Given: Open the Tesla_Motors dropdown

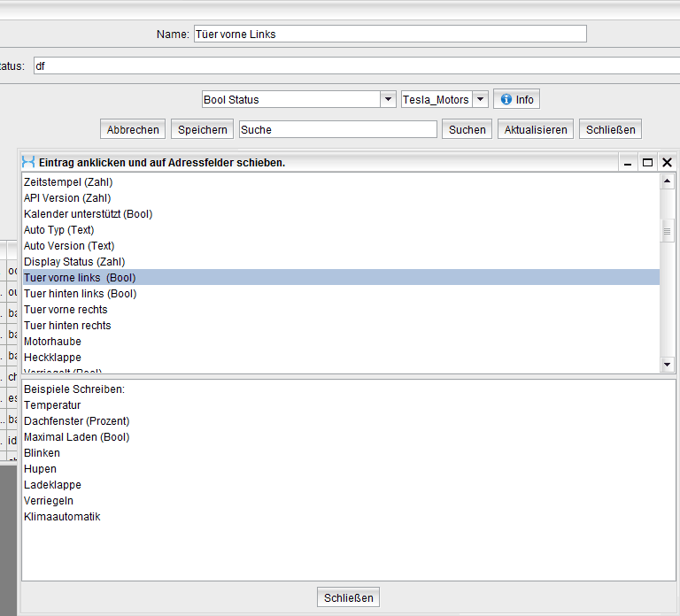Looking at the screenshot, I should [x=480, y=99].
